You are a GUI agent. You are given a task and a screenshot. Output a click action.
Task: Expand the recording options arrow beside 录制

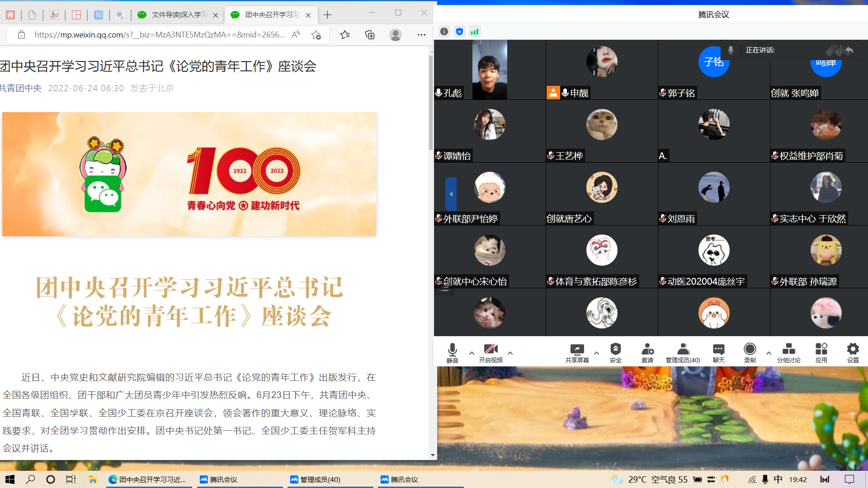(769, 353)
